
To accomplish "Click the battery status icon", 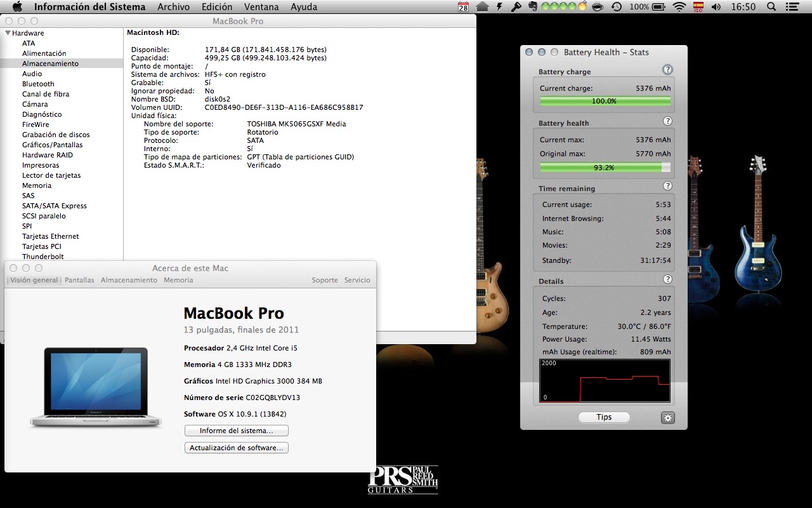I will coord(660,7).
